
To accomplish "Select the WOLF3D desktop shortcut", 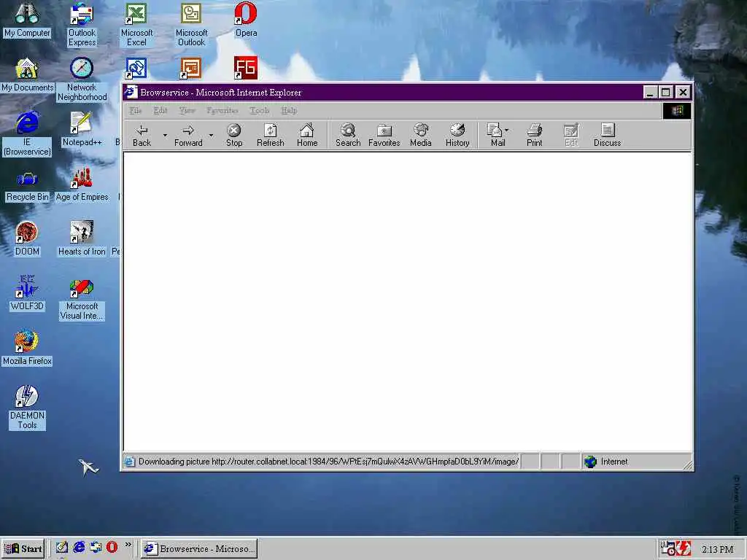I will 27,293.
